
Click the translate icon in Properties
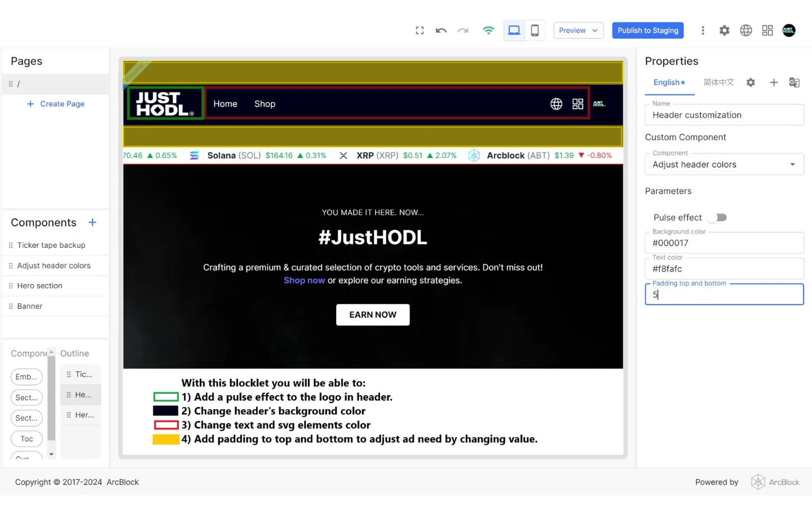tap(794, 82)
